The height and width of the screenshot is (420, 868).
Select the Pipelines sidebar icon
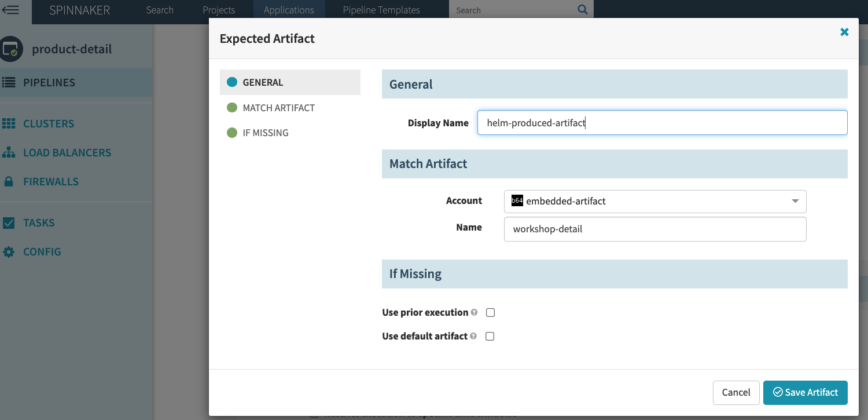[10, 82]
